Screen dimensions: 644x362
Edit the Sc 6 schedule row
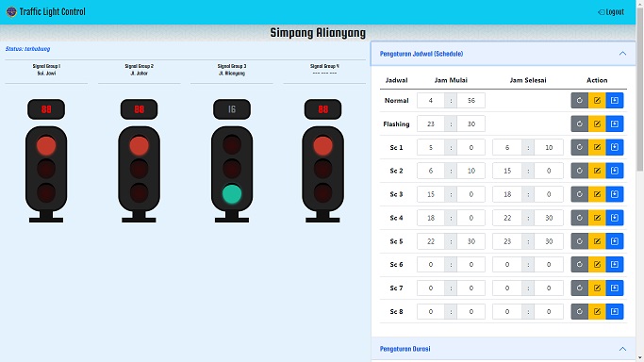coord(597,265)
